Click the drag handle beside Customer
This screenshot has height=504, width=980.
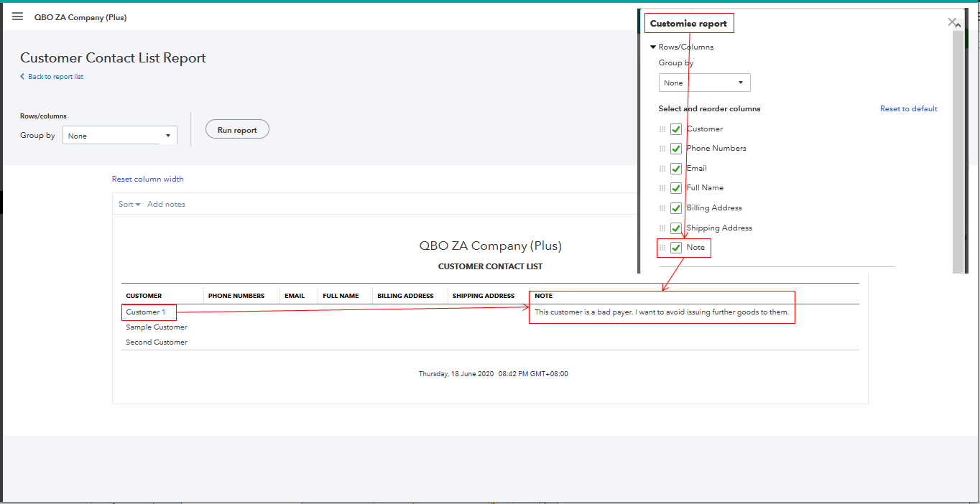pyautogui.click(x=662, y=129)
